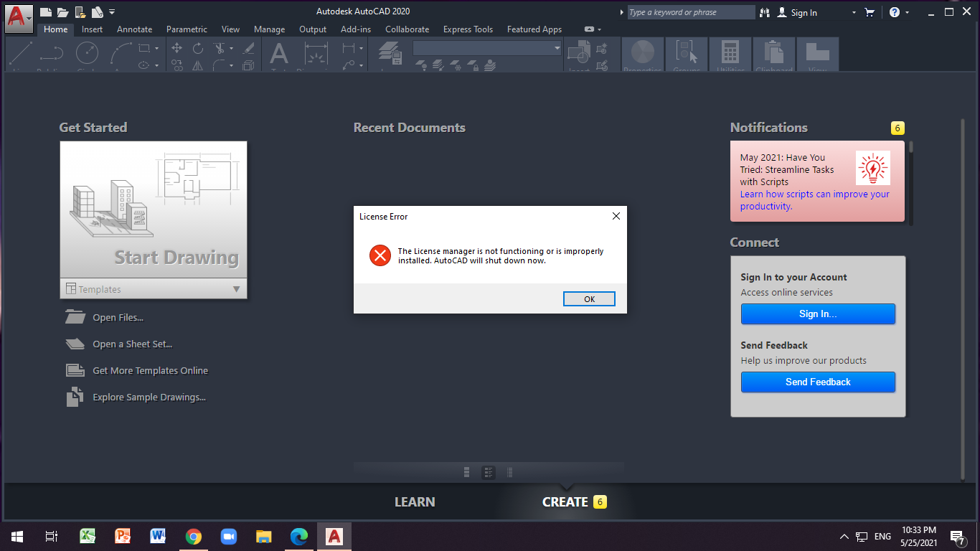The image size is (980, 551).
Task: Select the Ellipse tool in ribbon
Action: [143, 65]
